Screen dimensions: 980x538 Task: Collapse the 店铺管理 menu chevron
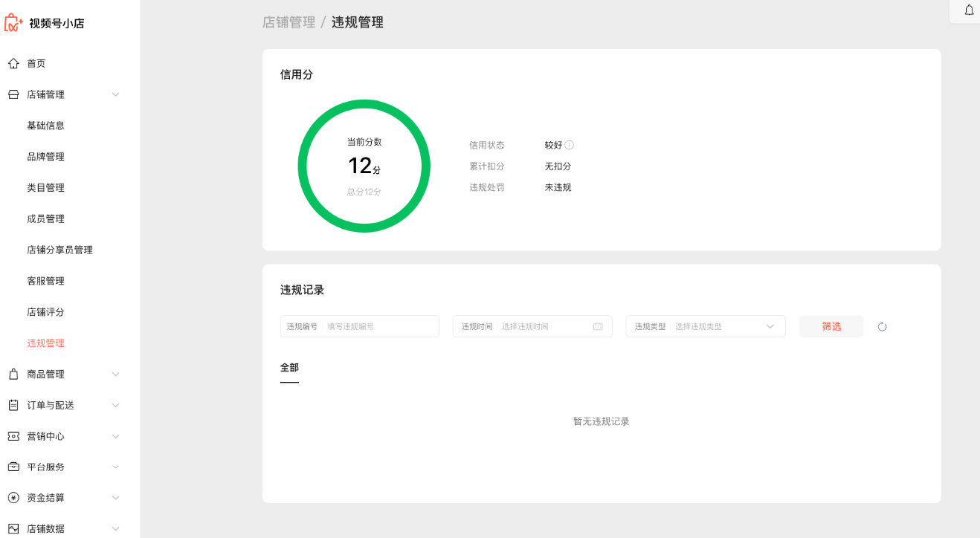coord(115,95)
